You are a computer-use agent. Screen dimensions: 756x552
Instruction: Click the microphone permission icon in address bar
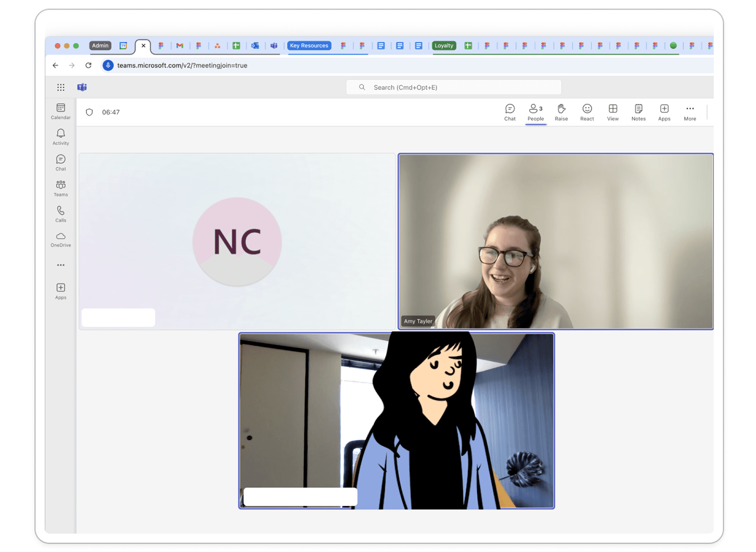108,65
